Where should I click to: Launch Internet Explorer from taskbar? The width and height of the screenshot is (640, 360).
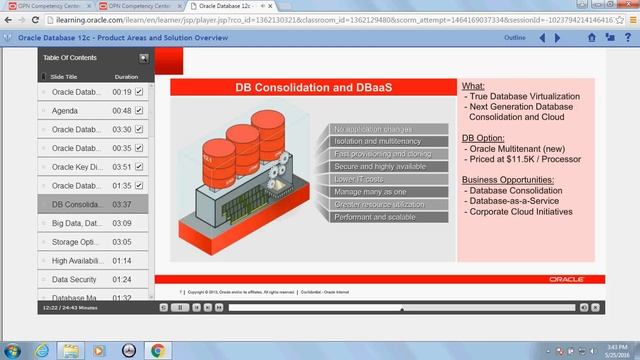[x=42, y=351]
